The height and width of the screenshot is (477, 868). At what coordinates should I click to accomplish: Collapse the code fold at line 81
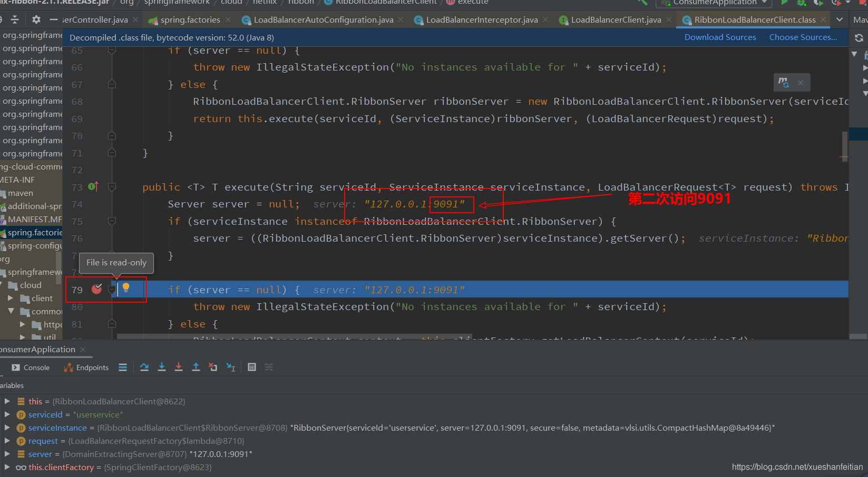(112, 324)
